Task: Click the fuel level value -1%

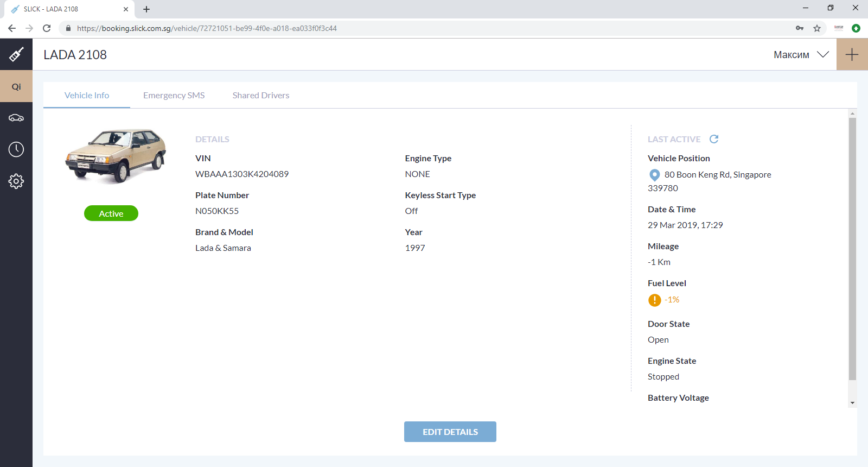Action: [672, 299]
